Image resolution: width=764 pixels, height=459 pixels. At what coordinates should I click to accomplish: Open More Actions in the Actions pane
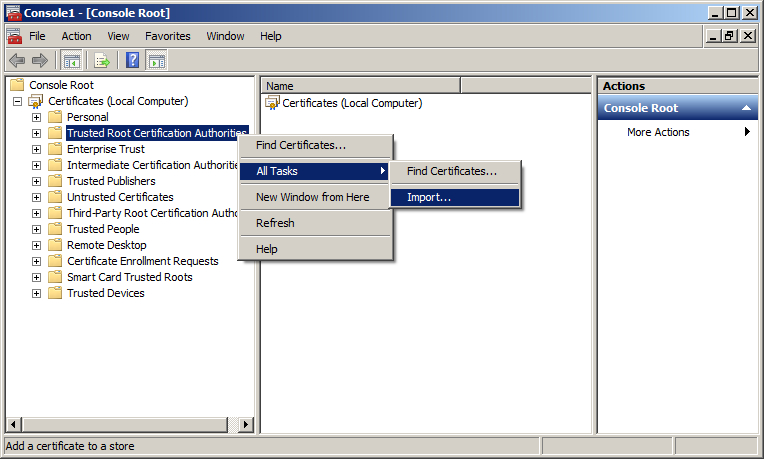click(x=658, y=132)
